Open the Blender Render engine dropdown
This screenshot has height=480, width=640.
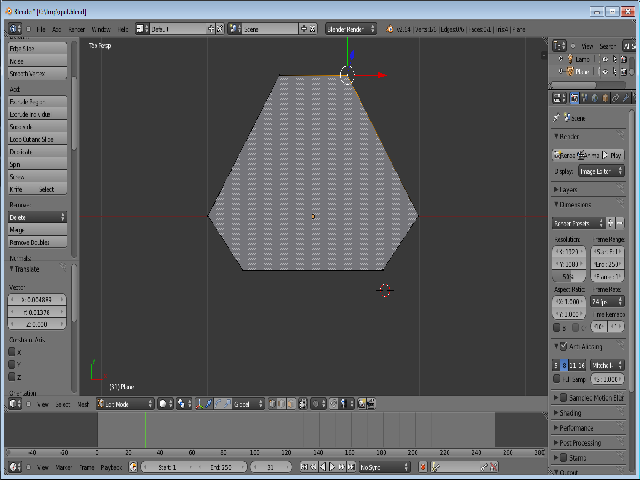[x=350, y=29]
